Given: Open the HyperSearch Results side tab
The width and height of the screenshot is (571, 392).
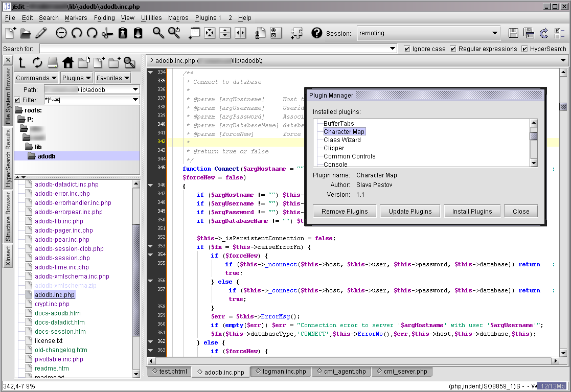Looking at the screenshot, I should 8,158.
